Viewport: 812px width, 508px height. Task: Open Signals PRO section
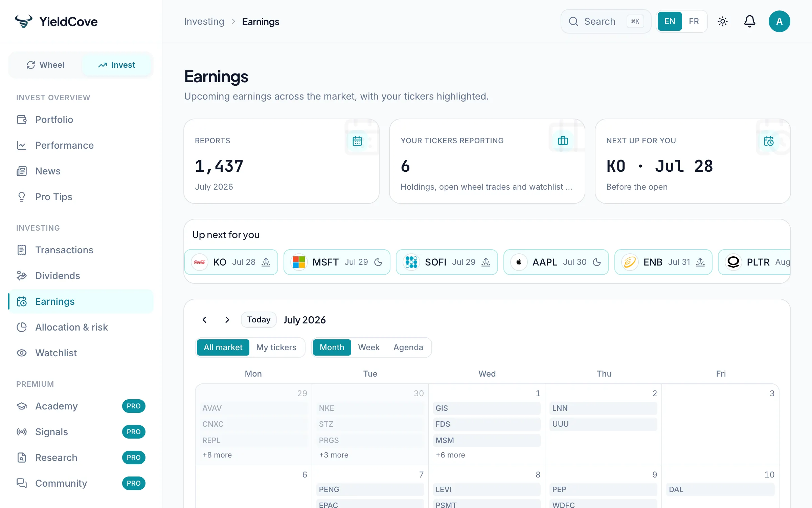[x=81, y=432]
